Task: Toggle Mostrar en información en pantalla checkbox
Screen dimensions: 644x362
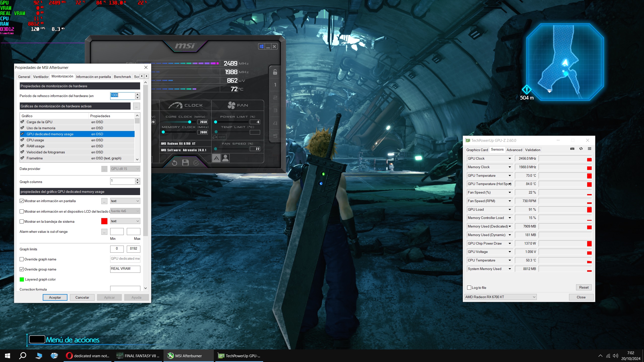Action: pyautogui.click(x=22, y=201)
